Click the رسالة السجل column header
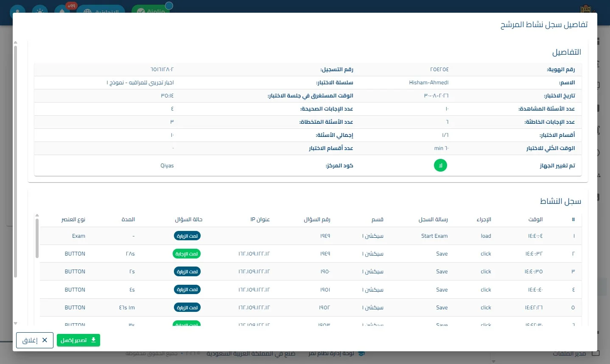The image size is (610, 364). pos(433,219)
